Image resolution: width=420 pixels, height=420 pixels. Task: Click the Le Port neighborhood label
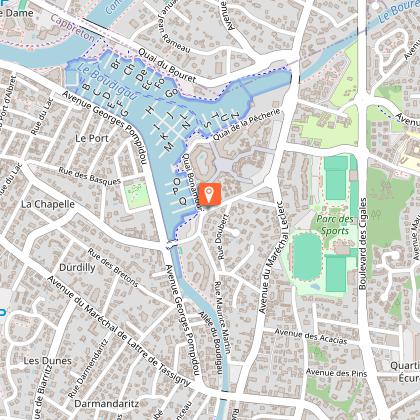coord(92,138)
